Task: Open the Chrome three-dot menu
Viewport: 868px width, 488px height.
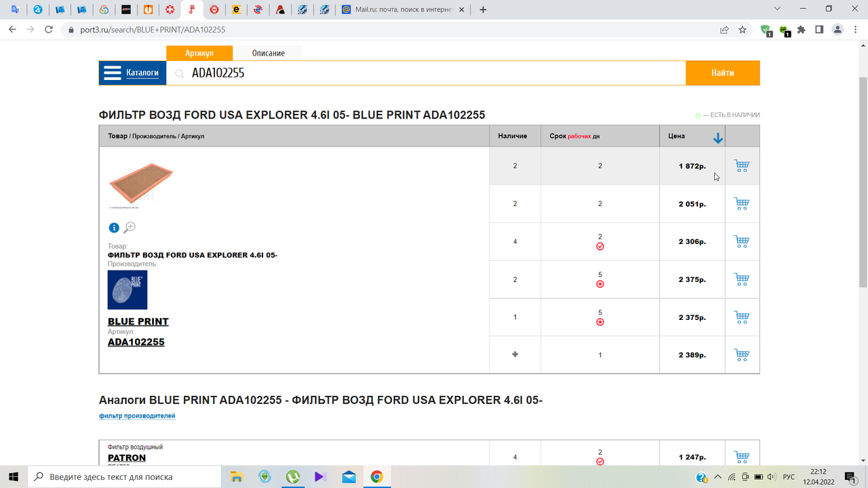Action: pos(855,30)
